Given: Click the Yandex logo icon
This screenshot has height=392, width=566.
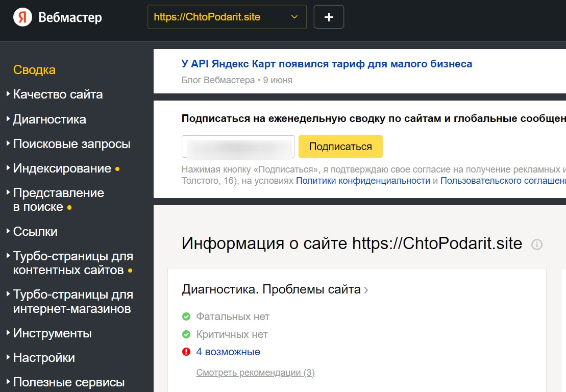Looking at the screenshot, I should click(22, 17).
